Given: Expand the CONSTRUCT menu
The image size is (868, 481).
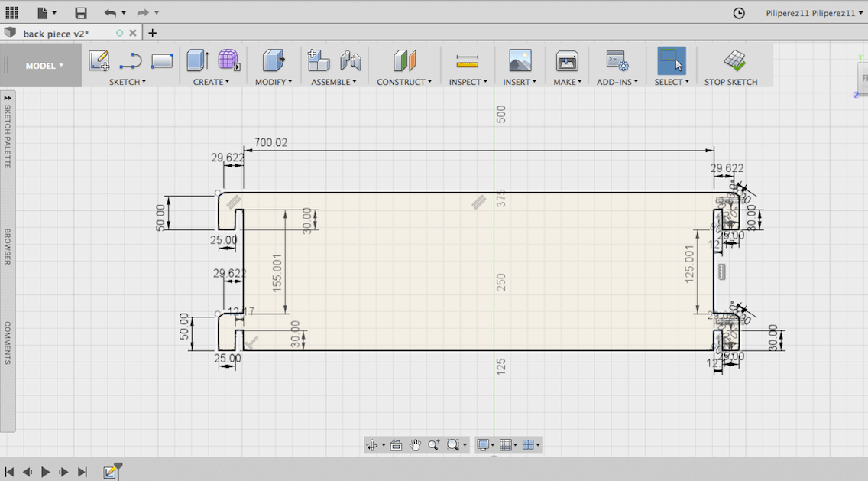Looking at the screenshot, I should pyautogui.click(x=404, y=82).
